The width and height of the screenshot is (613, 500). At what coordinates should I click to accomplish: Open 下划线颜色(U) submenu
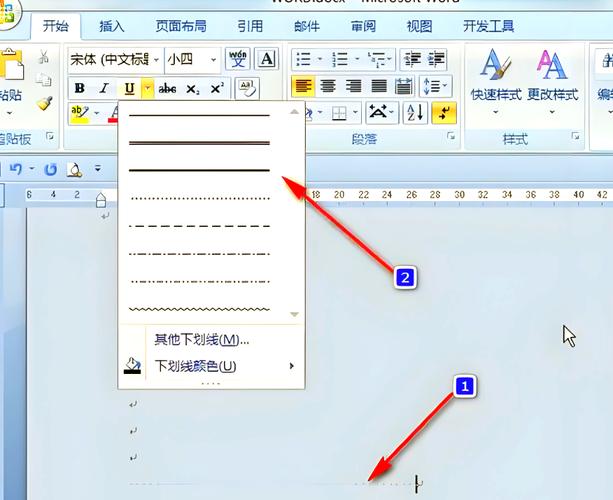pyautogui.click(x=212, y=366)
